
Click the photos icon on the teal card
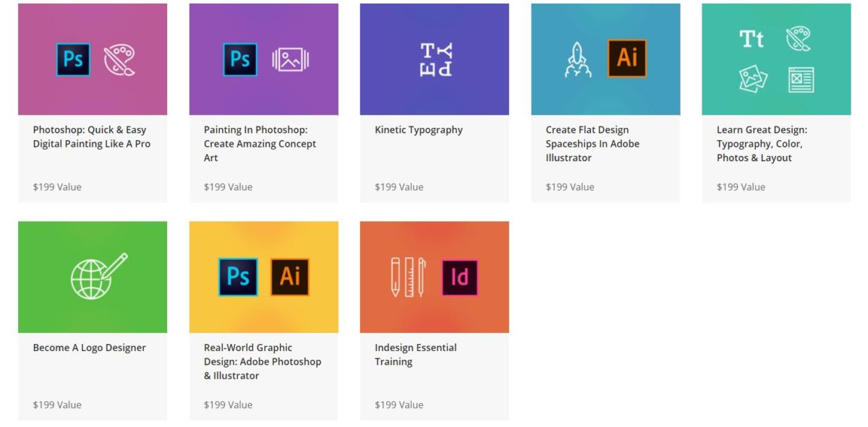tap(752, 79)
